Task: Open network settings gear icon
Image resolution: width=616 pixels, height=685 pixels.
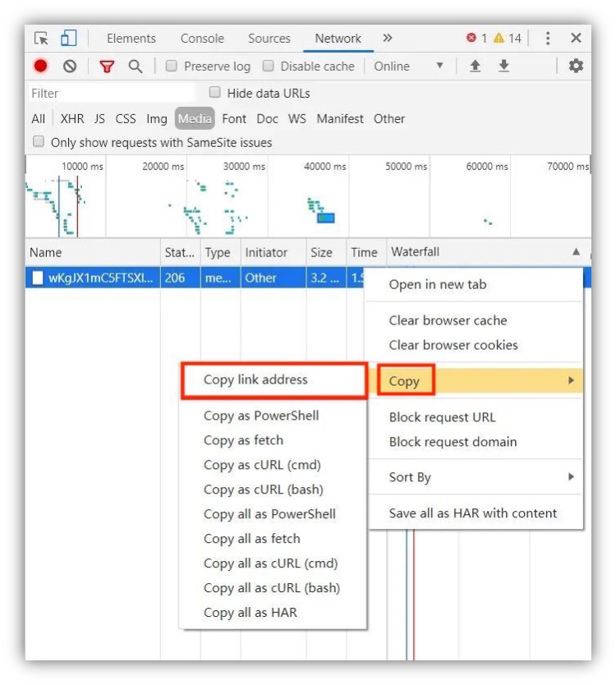Action: coord(576,66)
